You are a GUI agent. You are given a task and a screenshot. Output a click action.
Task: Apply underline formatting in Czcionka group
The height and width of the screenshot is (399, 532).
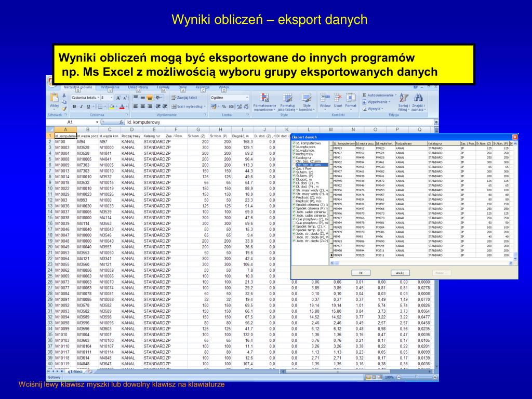88,107
